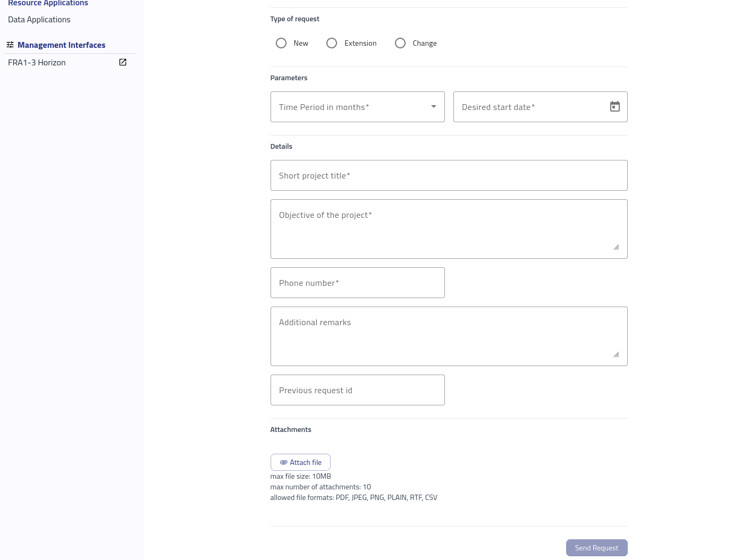Click the 'Details' section heading
Image resolution: width=750 pixels, height=560 pixels.
(281, 147)
